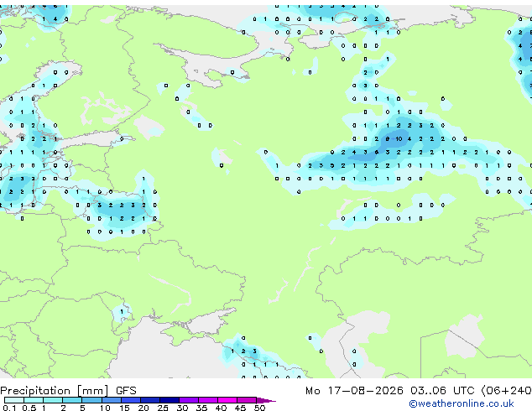The image size is (532, 411).
Task: Select the 5–10 mm legend color swatch
Action: coord(91,400)
